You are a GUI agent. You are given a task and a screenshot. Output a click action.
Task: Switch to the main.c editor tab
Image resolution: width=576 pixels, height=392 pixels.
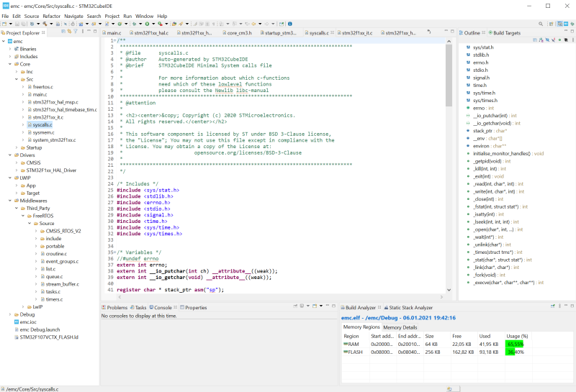pyautogui.click(x=112, y=33)
